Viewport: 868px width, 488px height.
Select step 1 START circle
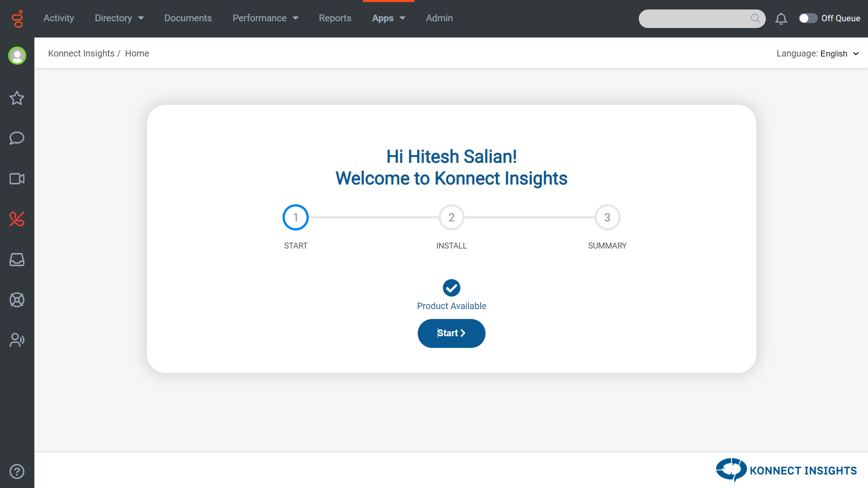coord(296,217)
